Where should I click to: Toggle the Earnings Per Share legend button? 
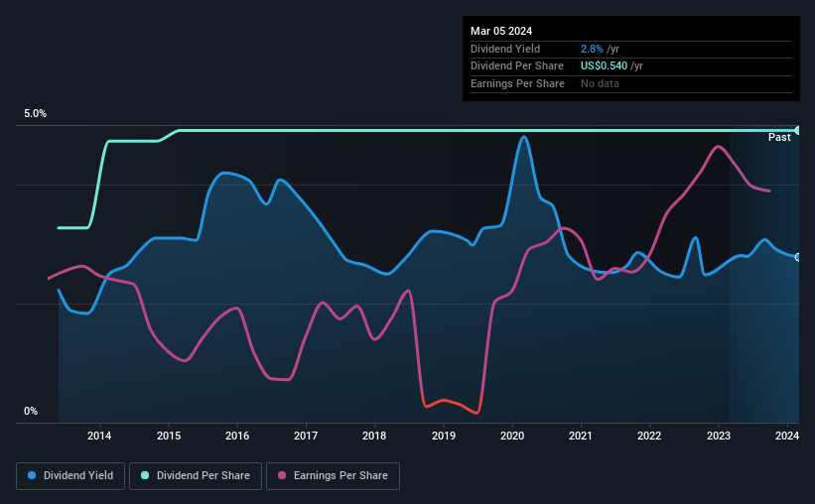tap(333, 475)
